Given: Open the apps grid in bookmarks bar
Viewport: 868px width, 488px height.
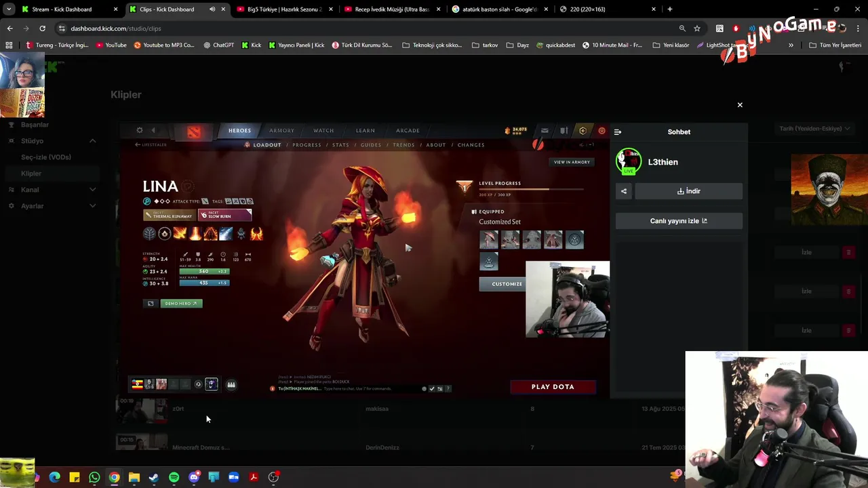Looking at the screenshot, I should pyautogui.click(x=9, y=45).
